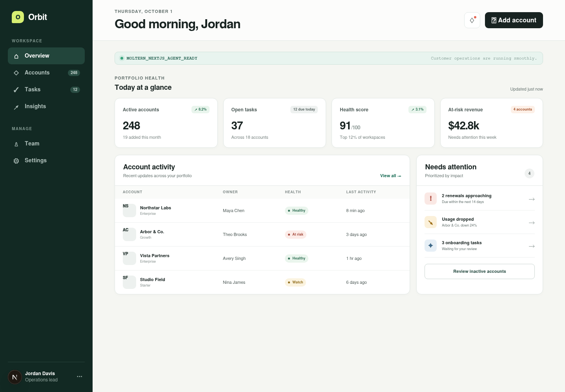Select Overview in the sidebar
Image resolution: width=565 pixels, height=392 pixels.
pyautogui.click(x=46, y=56)
